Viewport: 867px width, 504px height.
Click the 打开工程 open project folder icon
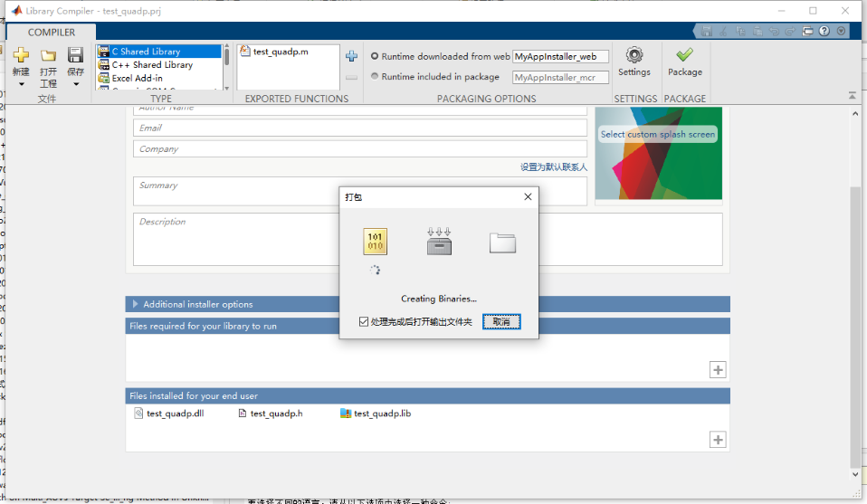pyautogui.click(x=48, y=56)
